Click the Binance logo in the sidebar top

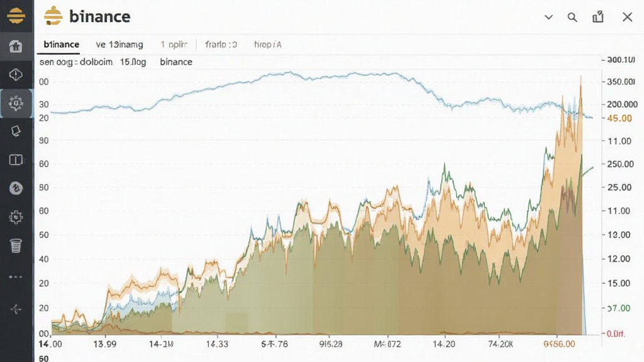coord(16,16)
